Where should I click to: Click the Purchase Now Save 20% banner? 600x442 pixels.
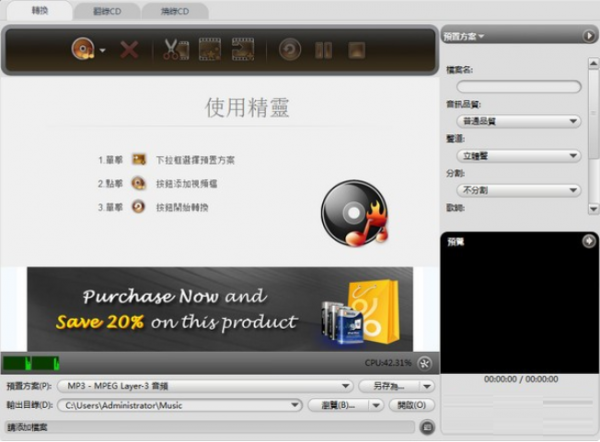[x=220, y=309]
